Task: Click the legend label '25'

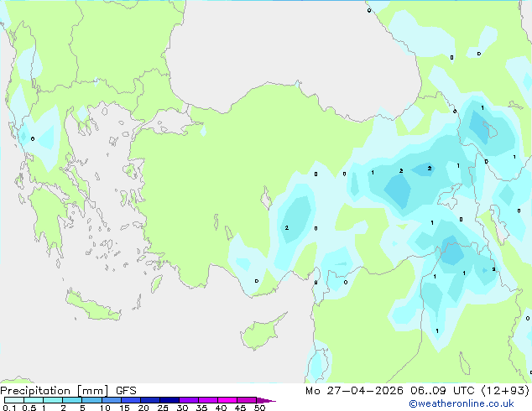Action: click(x=163, y=408)
